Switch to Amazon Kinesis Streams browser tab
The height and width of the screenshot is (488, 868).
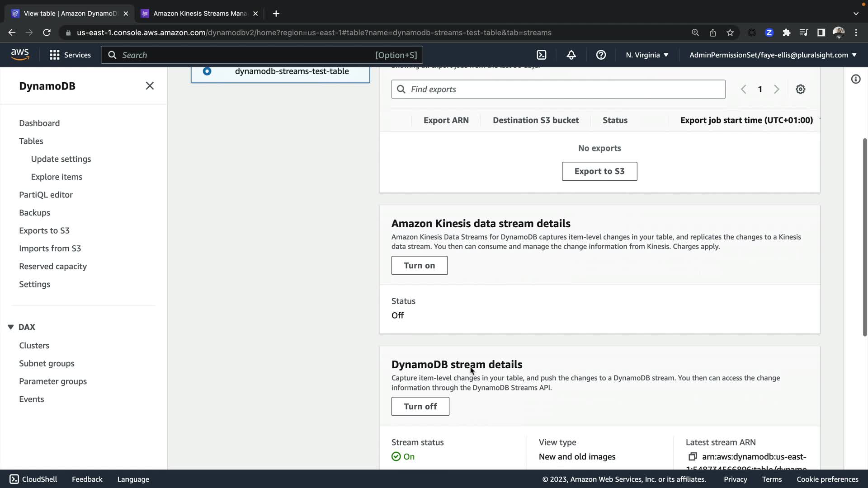click(200, 14)
